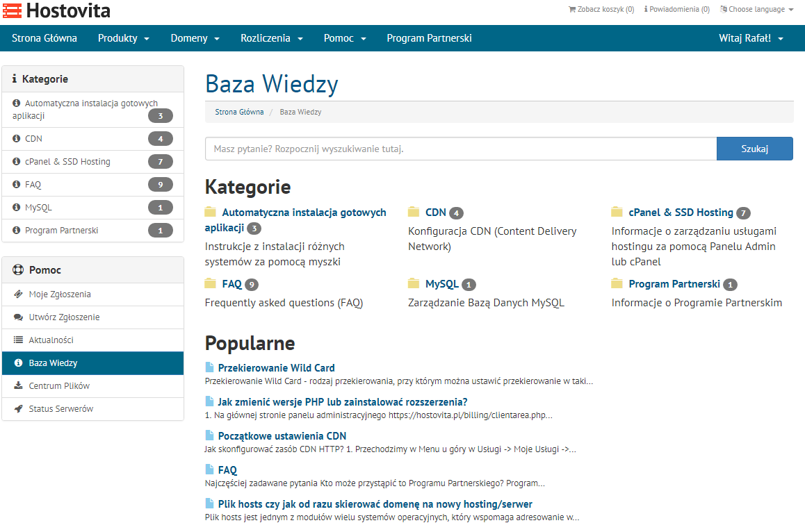This screenshot has height=532, width=805.
Task: Open the Rozliczenia menu
Action: [272, 38]
